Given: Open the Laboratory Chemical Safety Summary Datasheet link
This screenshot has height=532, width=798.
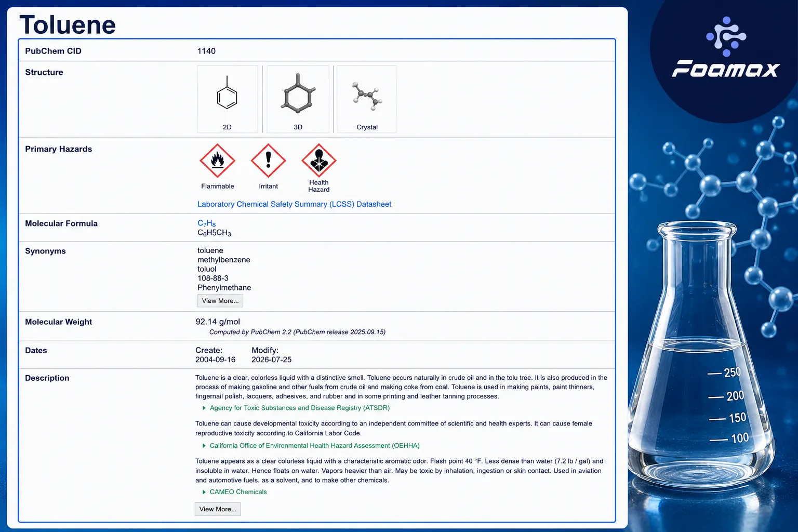Looking at the screenshot, I should coord(294,204).
